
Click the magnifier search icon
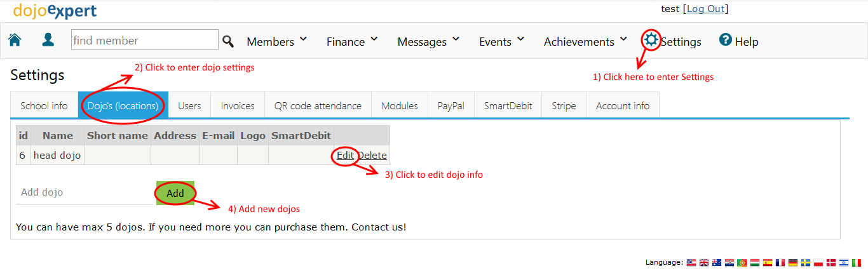[228, 41]
